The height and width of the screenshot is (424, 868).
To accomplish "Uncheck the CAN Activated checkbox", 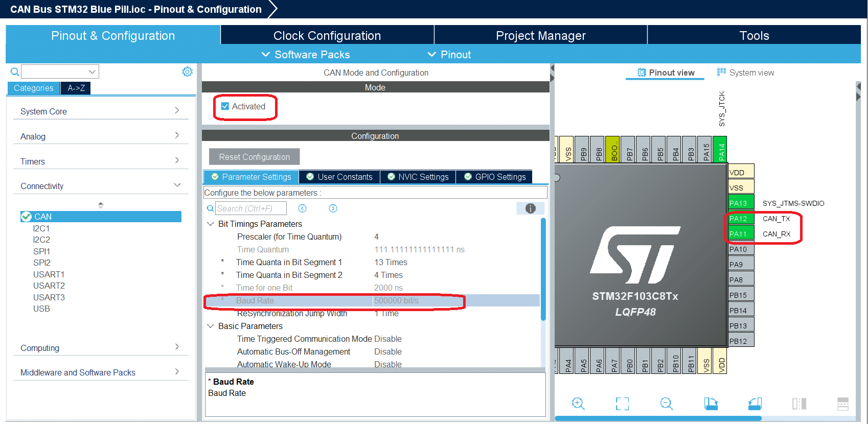I will click(x=225, y=106).
